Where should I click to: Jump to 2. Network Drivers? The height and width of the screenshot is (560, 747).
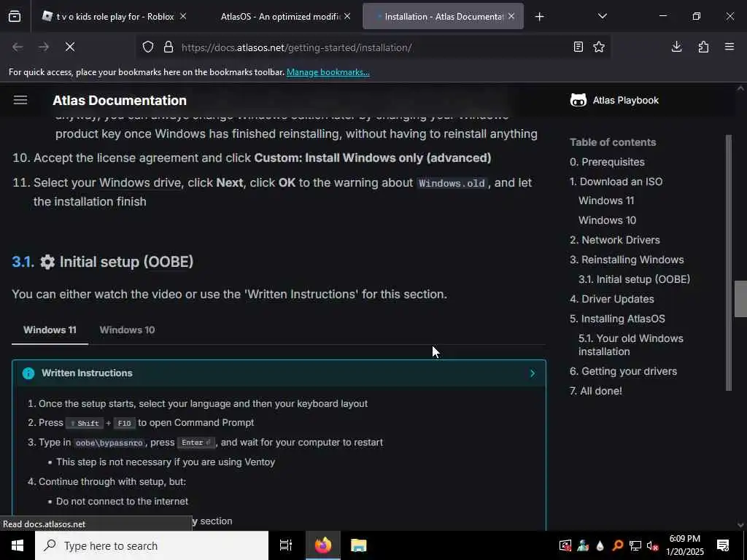tap(614, 240)
